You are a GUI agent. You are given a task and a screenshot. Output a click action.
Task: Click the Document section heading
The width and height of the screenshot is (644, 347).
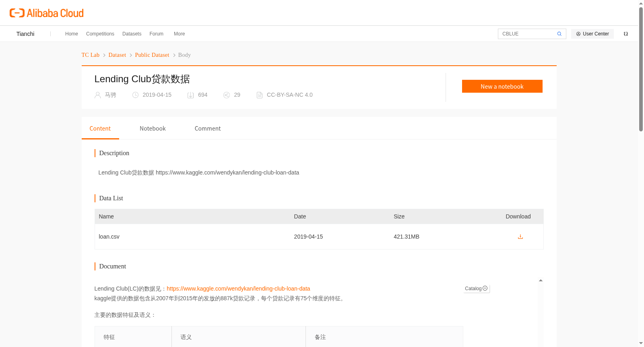(x=113, y=266)
